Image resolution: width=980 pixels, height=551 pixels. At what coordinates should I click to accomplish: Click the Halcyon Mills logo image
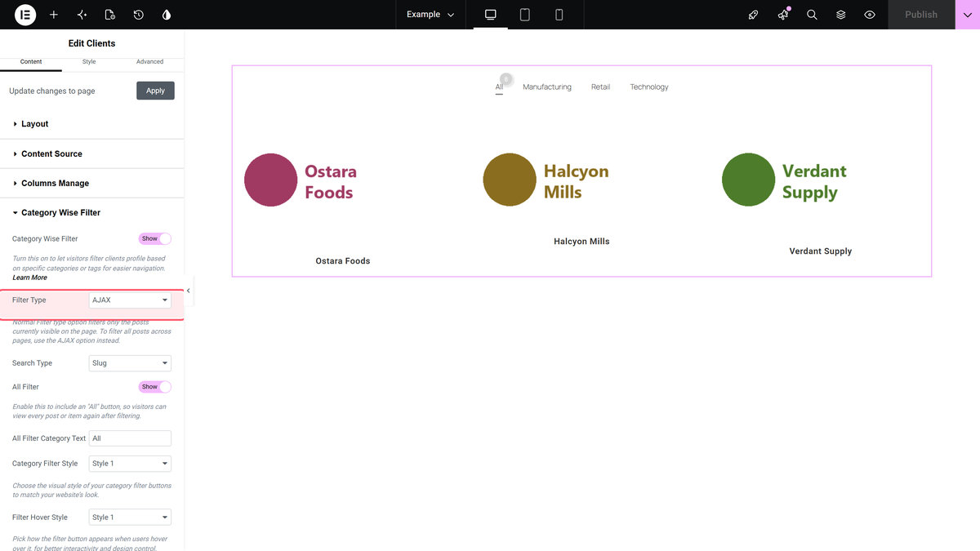pyautogui.click(x=546, y=180)
